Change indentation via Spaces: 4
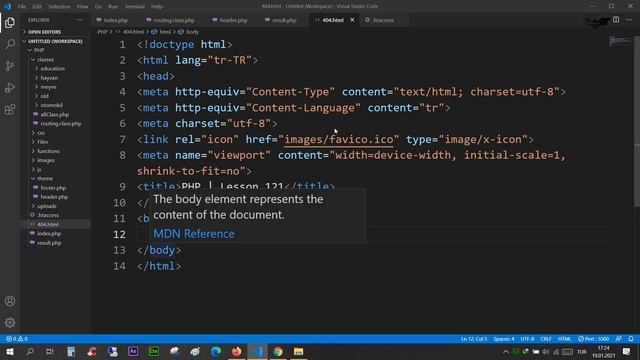Image resolution: width=640 pixels, height=360 pixels. 504,339
